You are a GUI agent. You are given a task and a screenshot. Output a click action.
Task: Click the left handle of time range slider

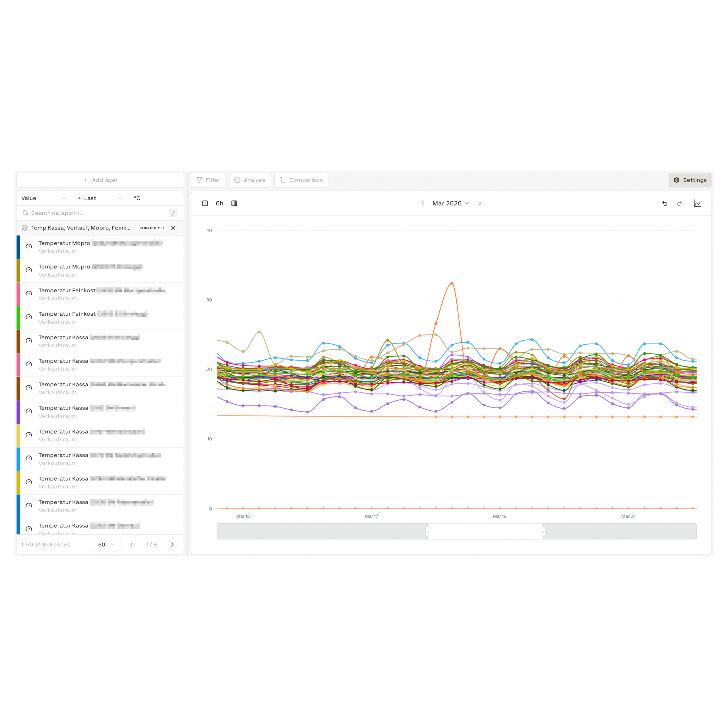(x=428, y=531)
